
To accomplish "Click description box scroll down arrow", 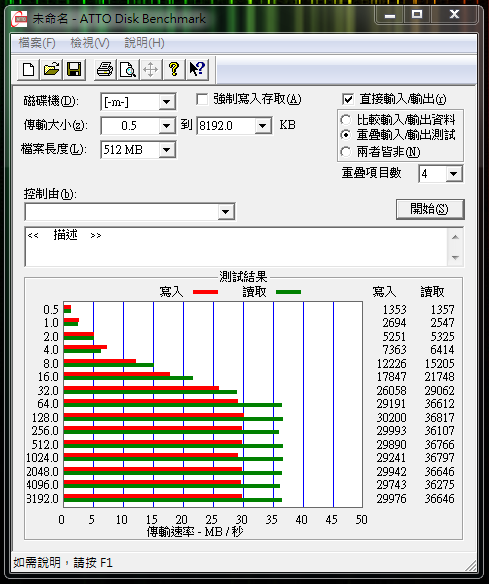I will point(455,257).
